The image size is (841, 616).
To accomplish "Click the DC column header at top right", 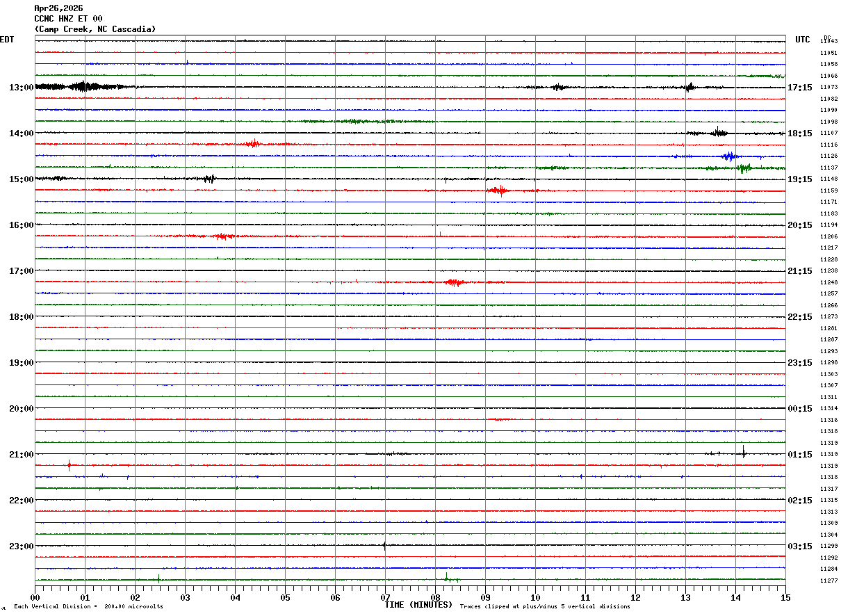I will pyautogui.click(x=827, y=38).
